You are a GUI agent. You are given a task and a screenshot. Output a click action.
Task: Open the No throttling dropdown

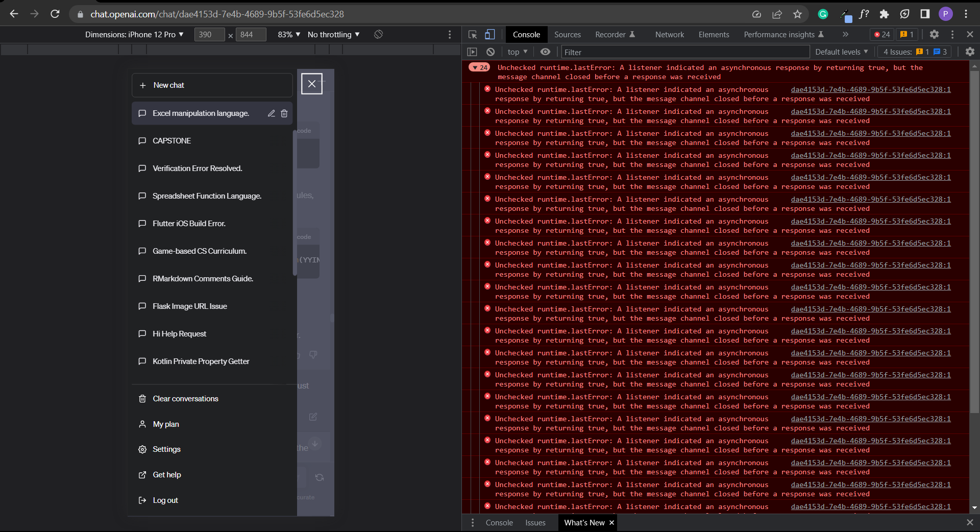[333, 34]
